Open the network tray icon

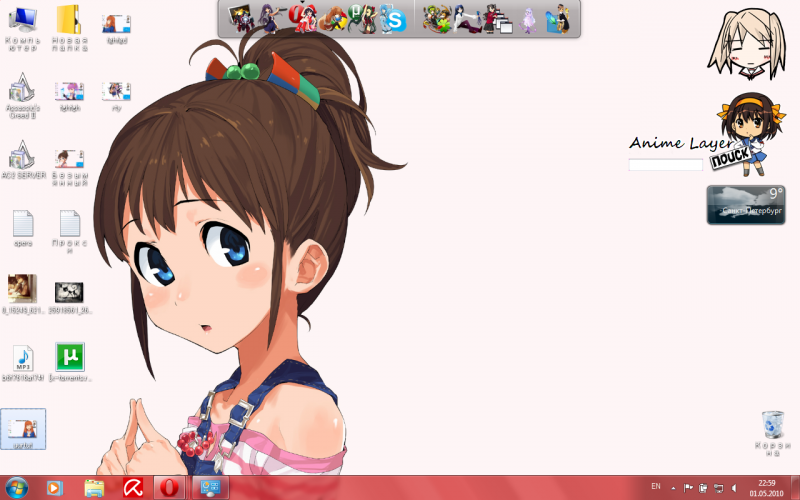click(718, 488)
